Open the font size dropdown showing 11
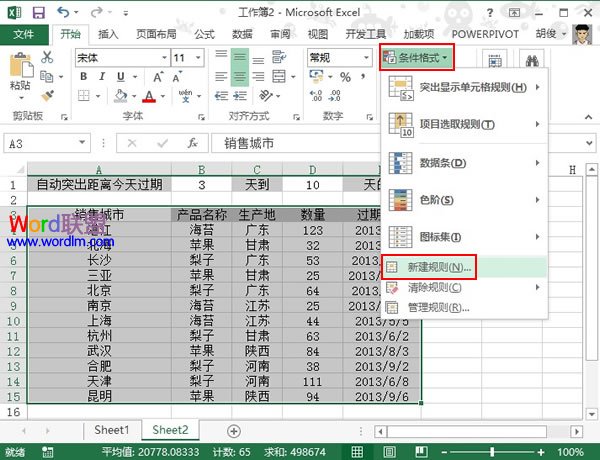 (x=186, y=58)
